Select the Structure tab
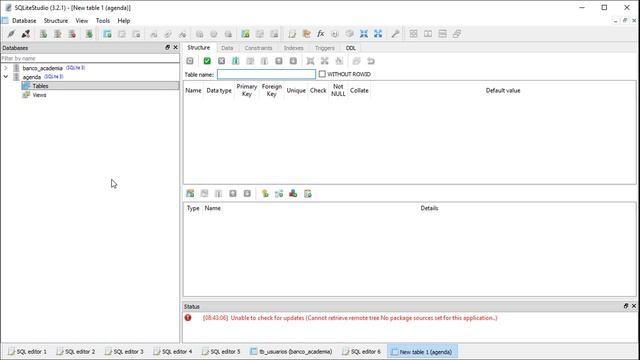Screen dimensions: 640x360 (199, 48)
